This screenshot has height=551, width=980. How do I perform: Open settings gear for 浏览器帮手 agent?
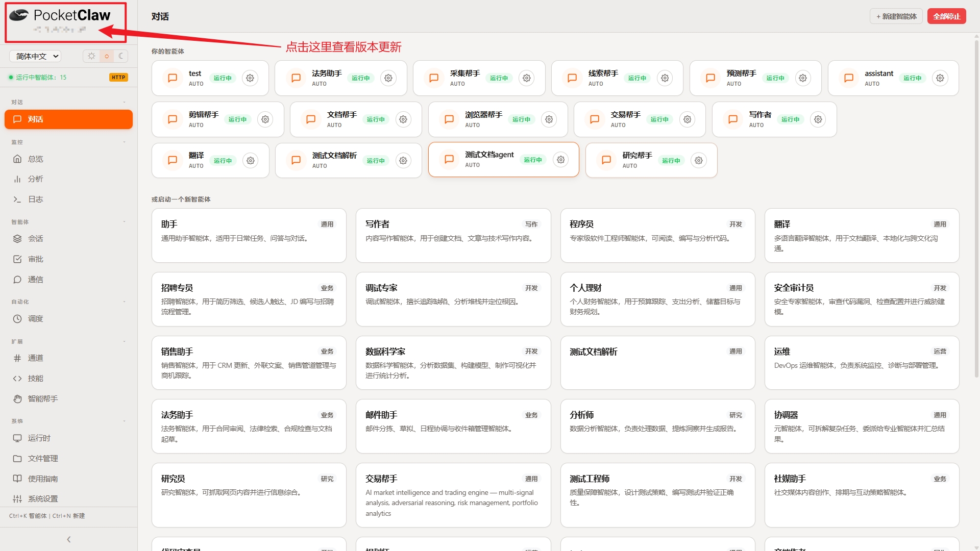[x=549, y=119]
